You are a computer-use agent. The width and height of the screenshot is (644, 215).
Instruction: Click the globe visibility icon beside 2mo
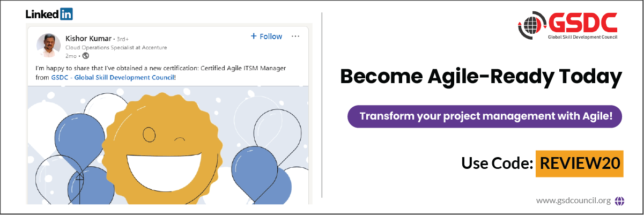pos(85,55)
